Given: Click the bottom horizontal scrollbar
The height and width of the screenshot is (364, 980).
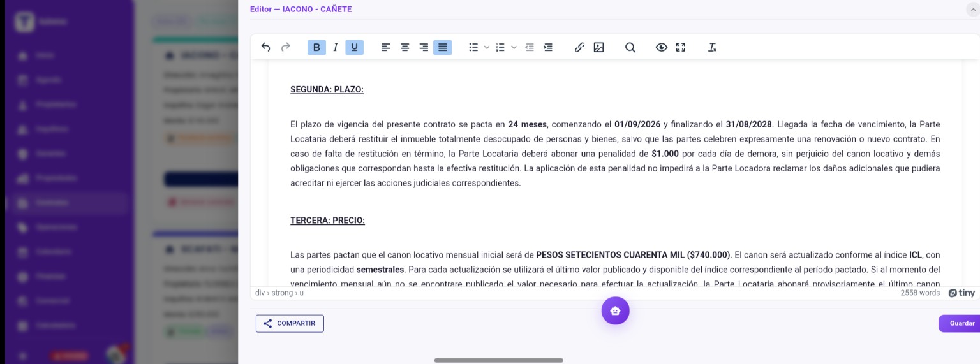Looking at the screenshot, I should pos(498,360).
